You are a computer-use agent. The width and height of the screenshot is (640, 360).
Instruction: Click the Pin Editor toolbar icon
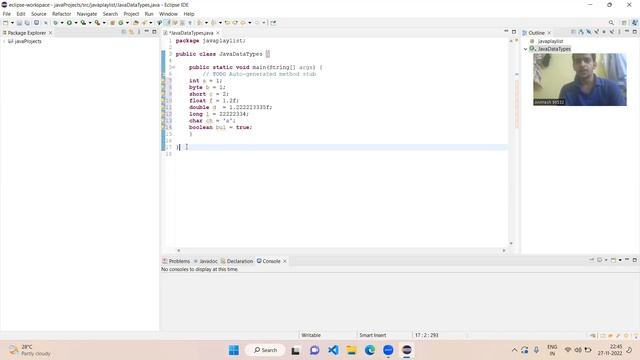273,23
